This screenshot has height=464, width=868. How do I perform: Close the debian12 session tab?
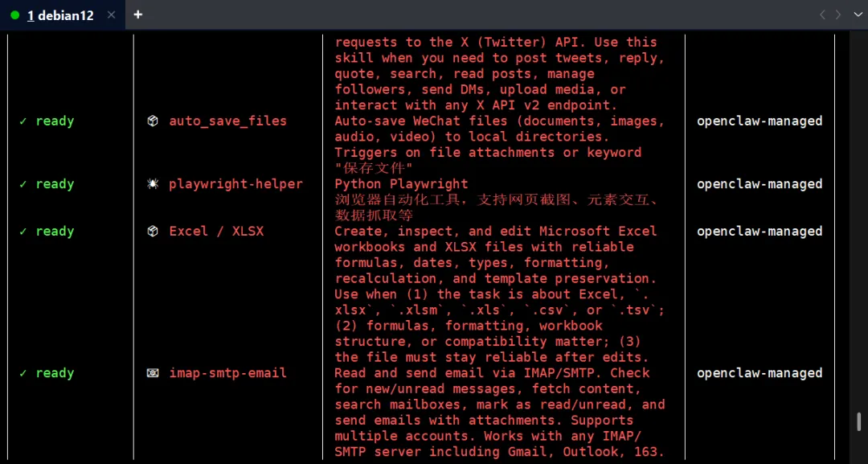pyautogui.click(x=111, y=15)
